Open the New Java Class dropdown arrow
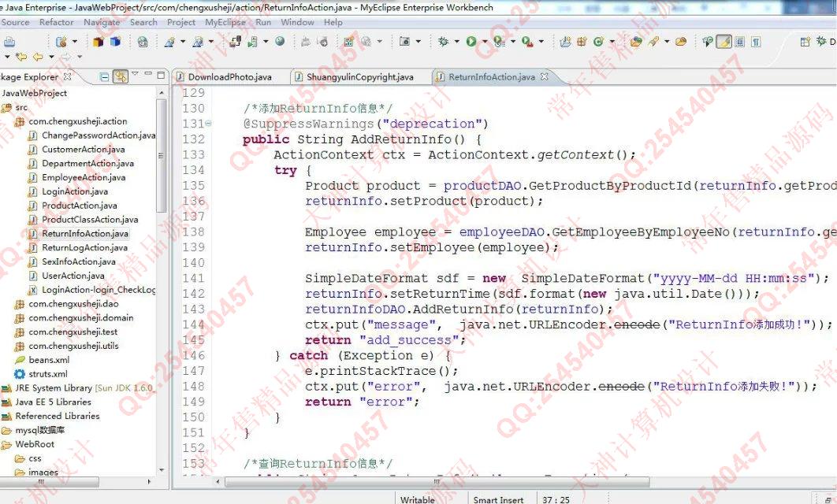The height and width of the screenshot is (504, 837). click(612, 41)
